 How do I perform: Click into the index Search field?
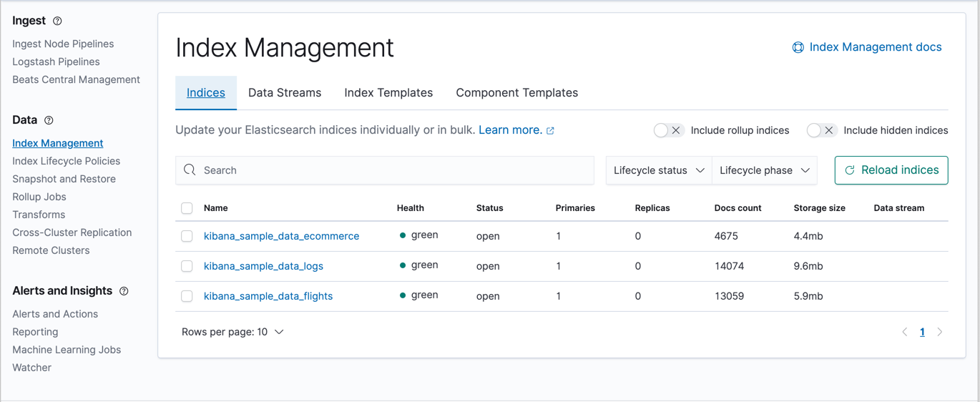point(393,170)
